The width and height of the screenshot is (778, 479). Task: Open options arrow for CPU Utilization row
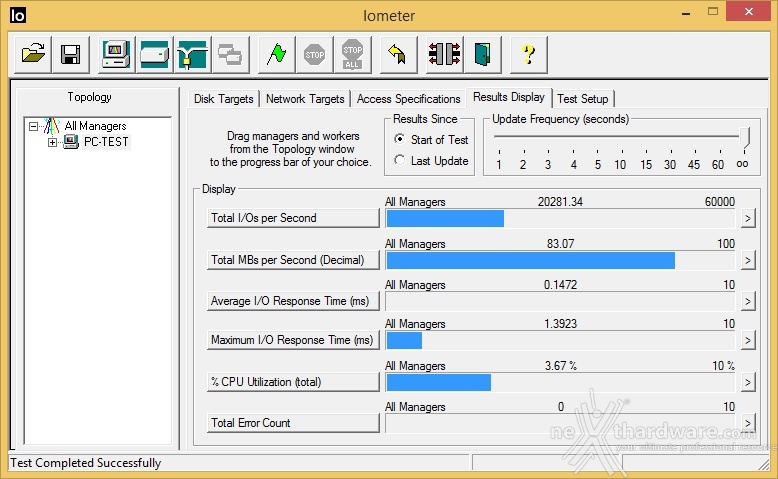click(x=748, y=382)
